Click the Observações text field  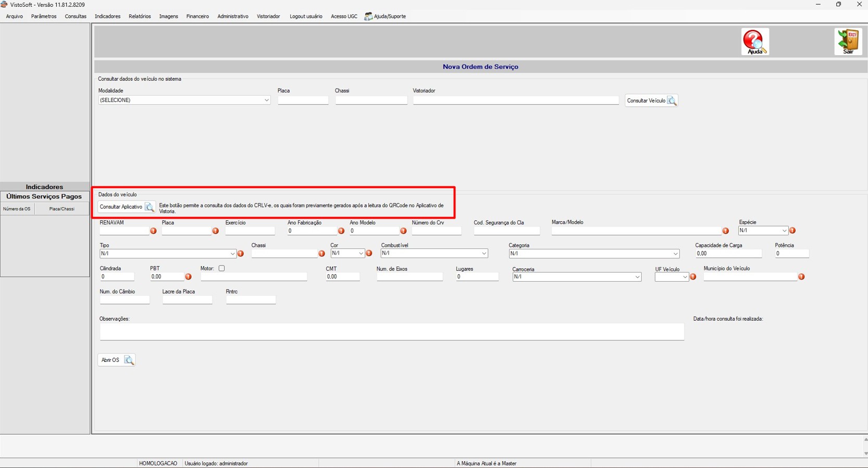pyautogui.click(x=392, y=332)
